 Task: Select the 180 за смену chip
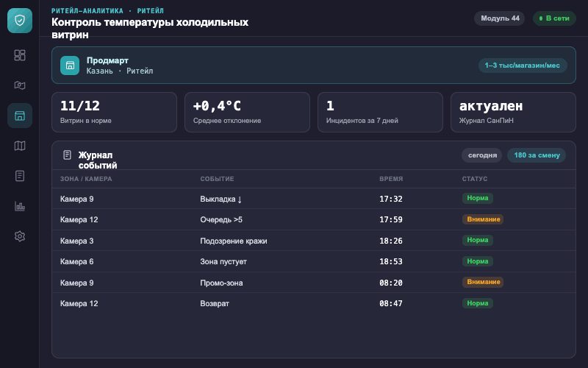click(537, 155)
